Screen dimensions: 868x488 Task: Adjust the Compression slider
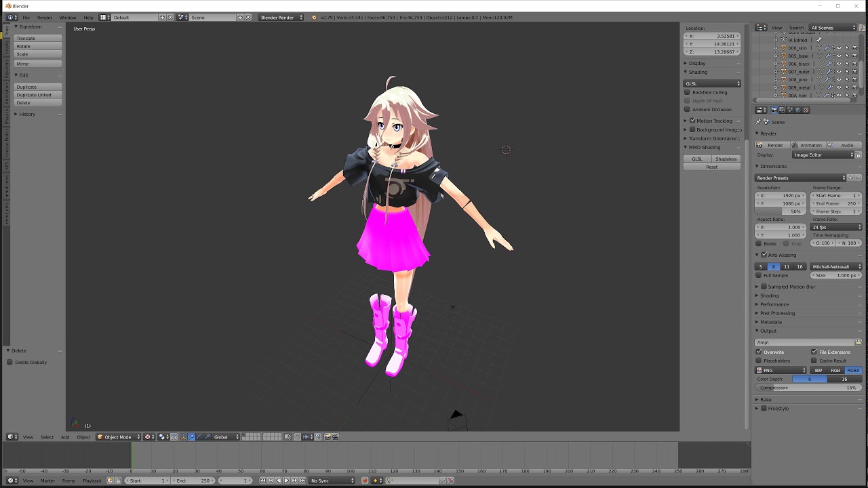pos(808,388)
